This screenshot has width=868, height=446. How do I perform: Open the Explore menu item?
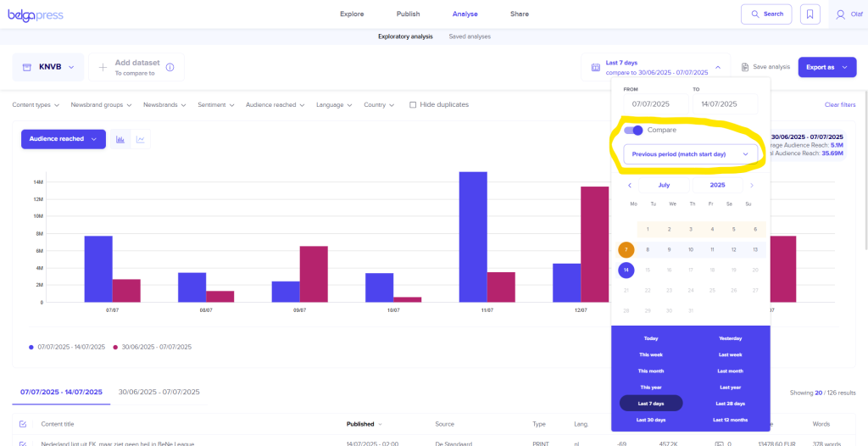click(352, 14)
